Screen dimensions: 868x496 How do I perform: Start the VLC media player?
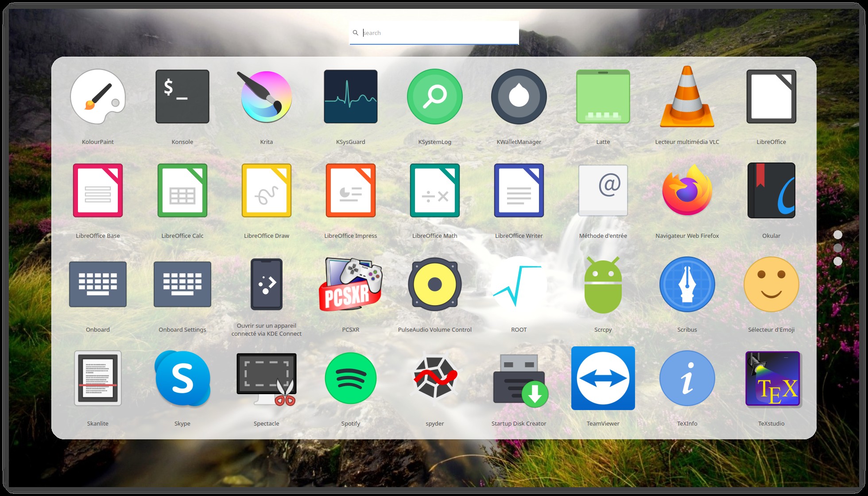pos(687,97)
